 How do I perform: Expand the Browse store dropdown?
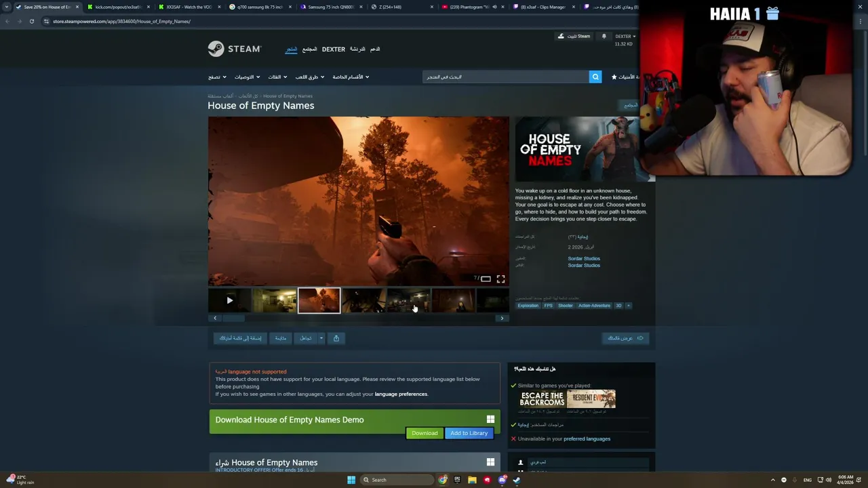click(x=216, y=77)
